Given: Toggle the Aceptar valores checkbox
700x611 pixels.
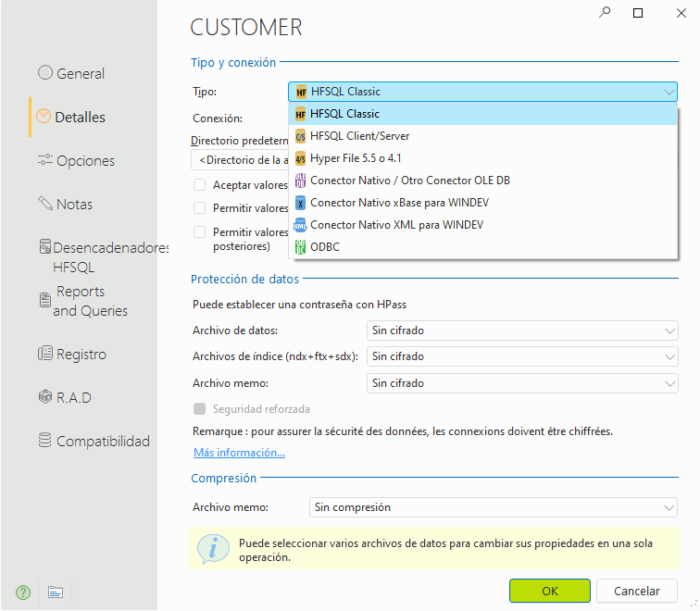Looking at the screenshot, I should tap(200, 185).
